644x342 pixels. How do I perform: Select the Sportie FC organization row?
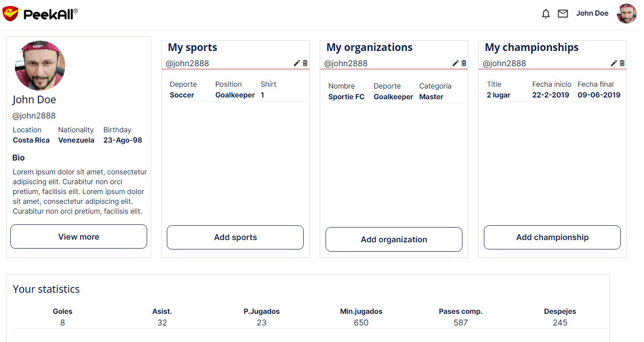[x=347, y=97]
